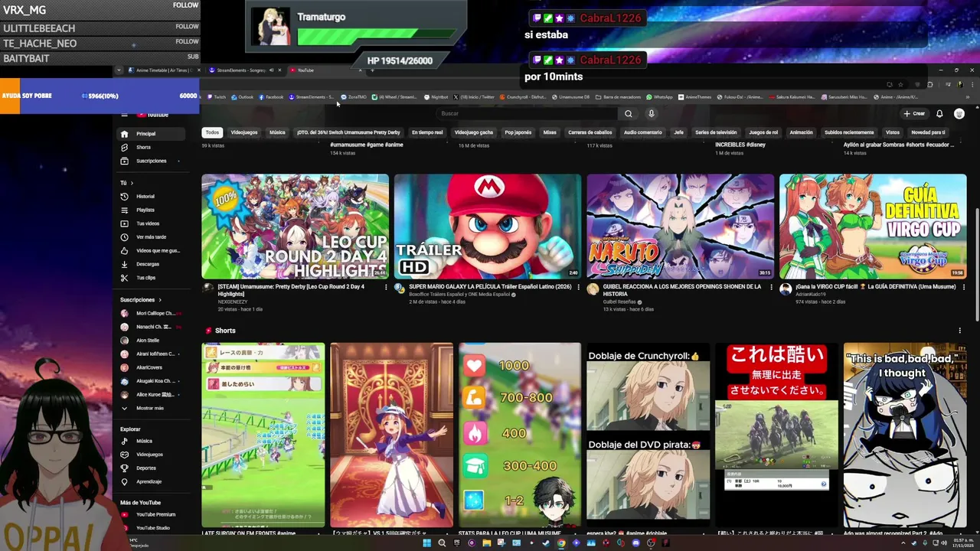The height and width of the screenshot is (551, 980).
Task: Open Tus clips in the sidebar
Action: 152,278
